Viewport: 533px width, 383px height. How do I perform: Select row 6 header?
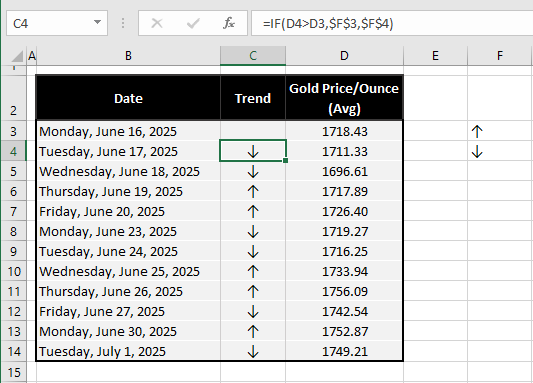(x=13, y=191)
